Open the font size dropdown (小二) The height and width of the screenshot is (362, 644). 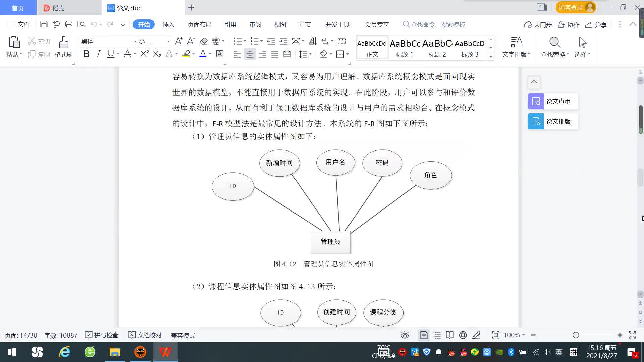[x=168, y=41]
